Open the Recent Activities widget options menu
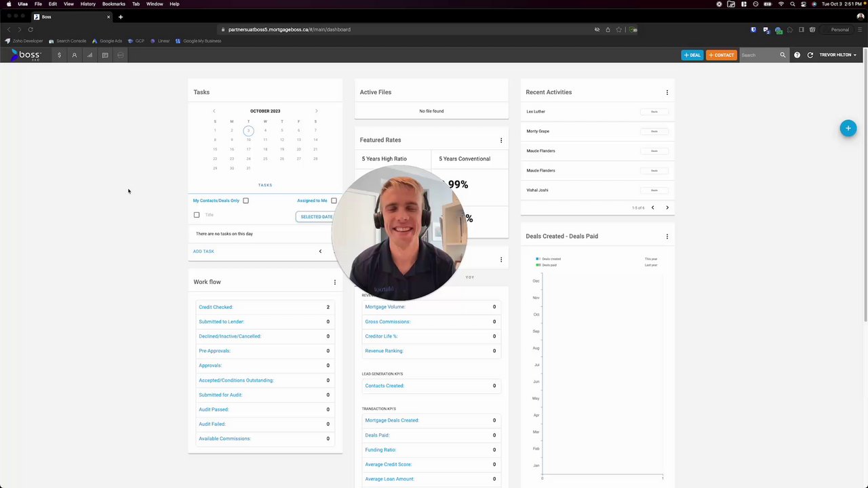The image size is (868, 488). tap(667, 92)
